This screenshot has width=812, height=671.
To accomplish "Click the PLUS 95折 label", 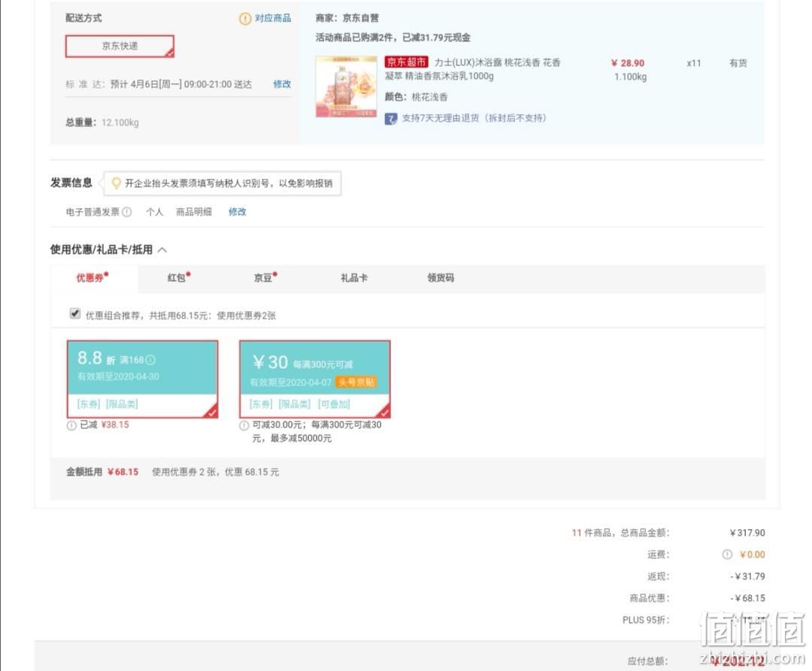I will [646, 620].
